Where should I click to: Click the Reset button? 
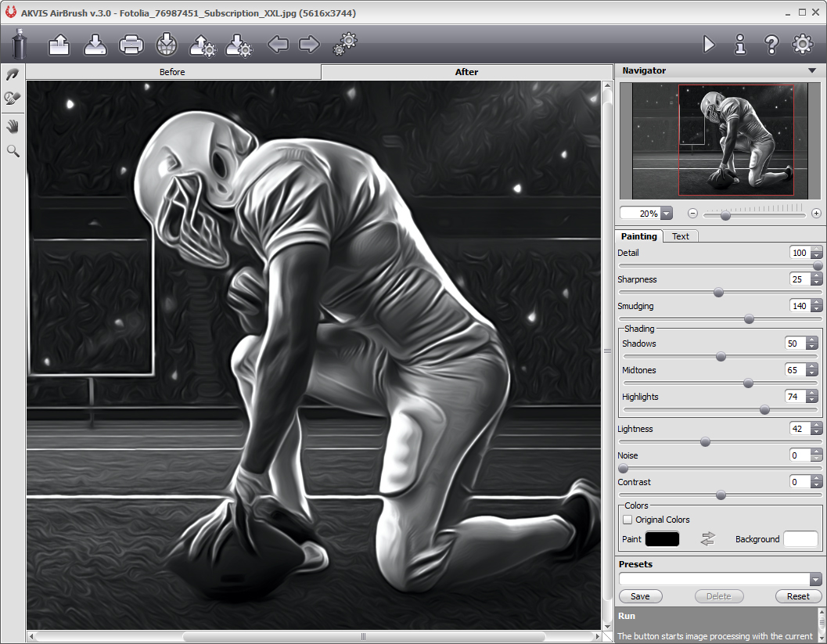[798, 596]
